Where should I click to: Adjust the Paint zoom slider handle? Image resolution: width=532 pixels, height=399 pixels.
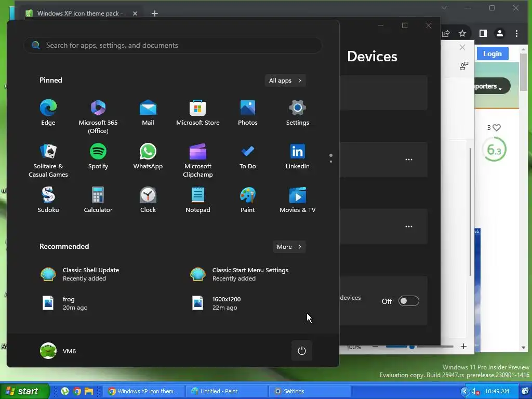pyautogui.click(x=411, y=347)
